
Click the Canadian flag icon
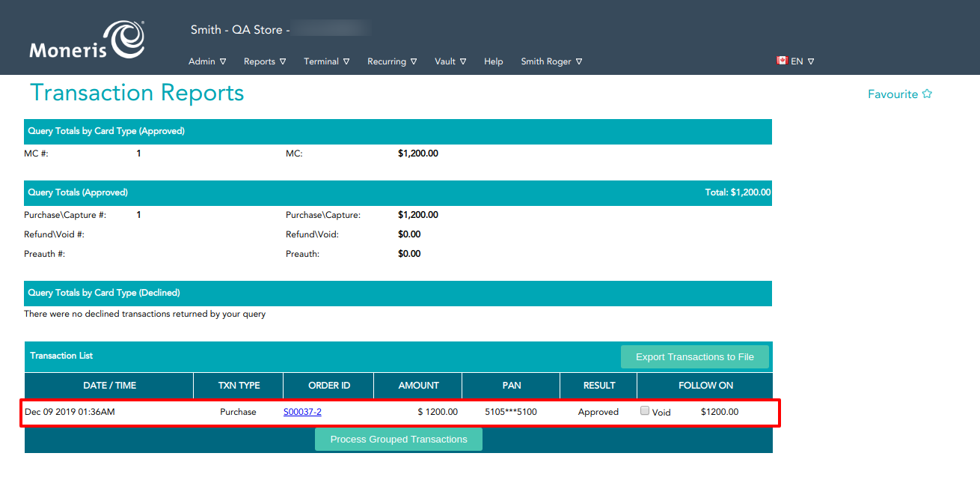(782, 61)
